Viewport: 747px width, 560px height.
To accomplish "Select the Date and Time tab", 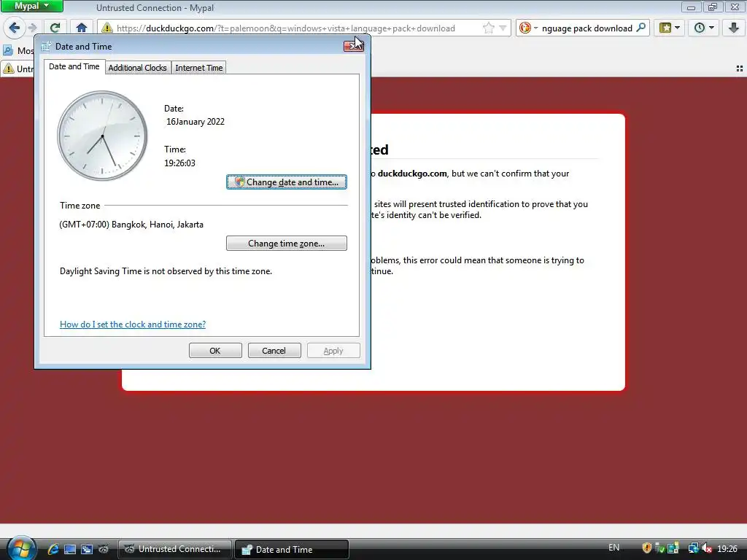I will tap(74, 66).
